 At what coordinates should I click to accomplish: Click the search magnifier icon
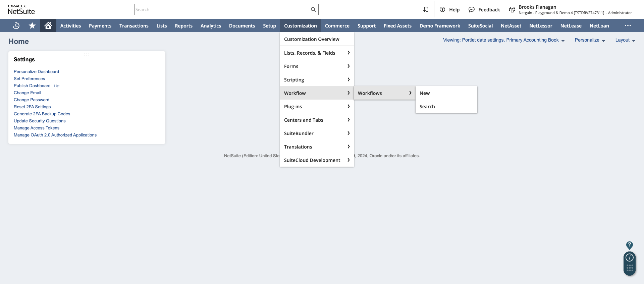pyautogui.click(x=313, y=9)
